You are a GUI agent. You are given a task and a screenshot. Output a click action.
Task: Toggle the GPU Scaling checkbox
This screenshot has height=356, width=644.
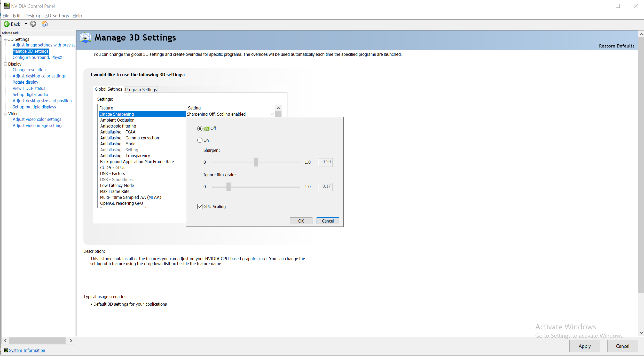point(200,207)
